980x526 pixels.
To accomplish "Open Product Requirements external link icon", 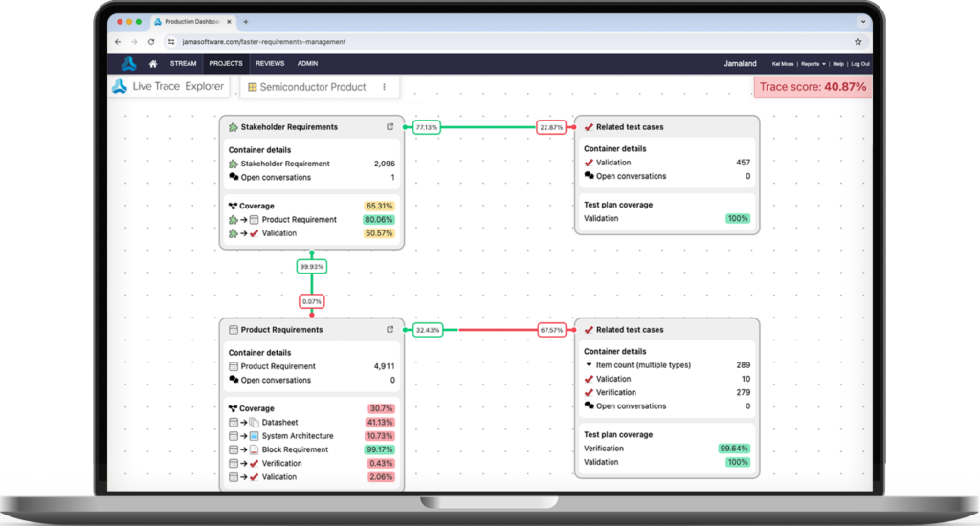I will click(390, 330).
